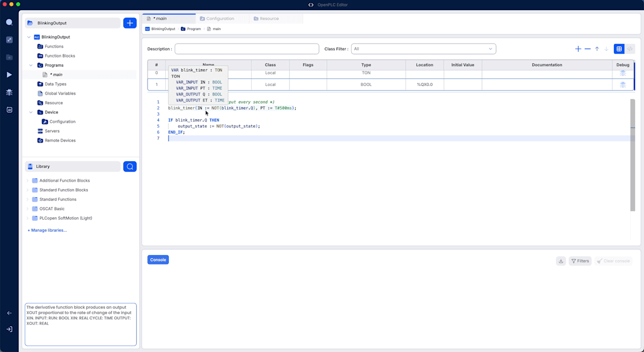The width and height of the screenshot is (644, 352).
Task: Select Servers in the project tree
Action: click(52, 131)
